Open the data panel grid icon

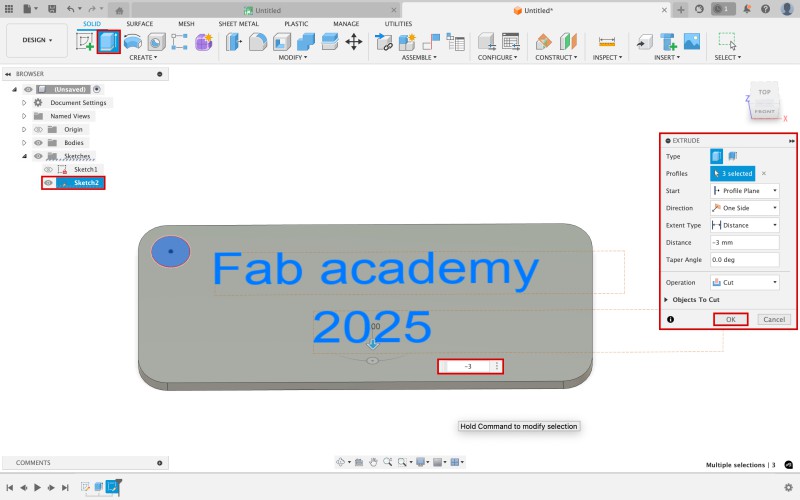(9, 9)
